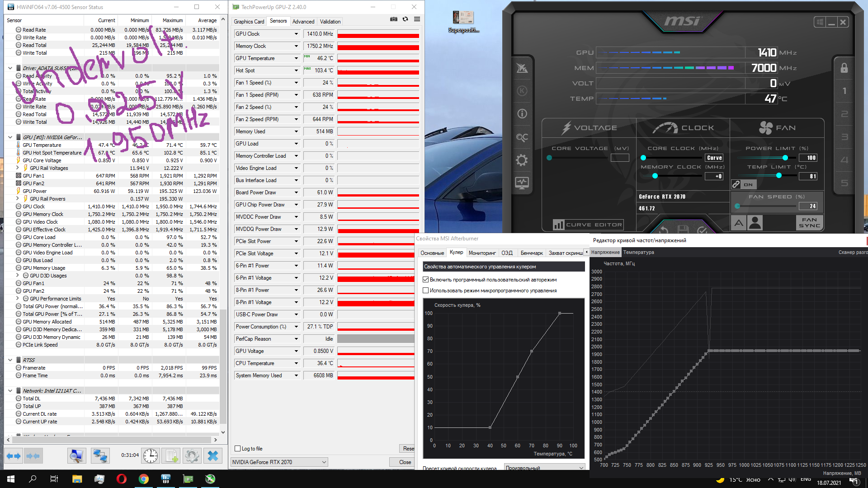Disable user-defined automatic fan control checkbox
Screen dimensions: 868x488
pyautogui.click(x=426, y=280)
